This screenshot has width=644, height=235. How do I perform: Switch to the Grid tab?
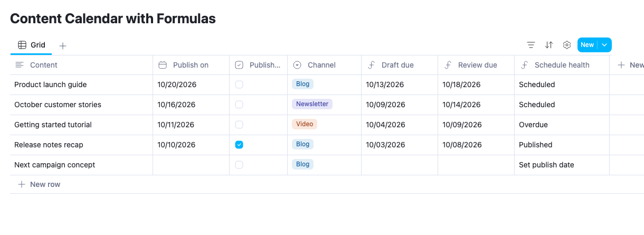pyautogui.click(x=31, y=45)
